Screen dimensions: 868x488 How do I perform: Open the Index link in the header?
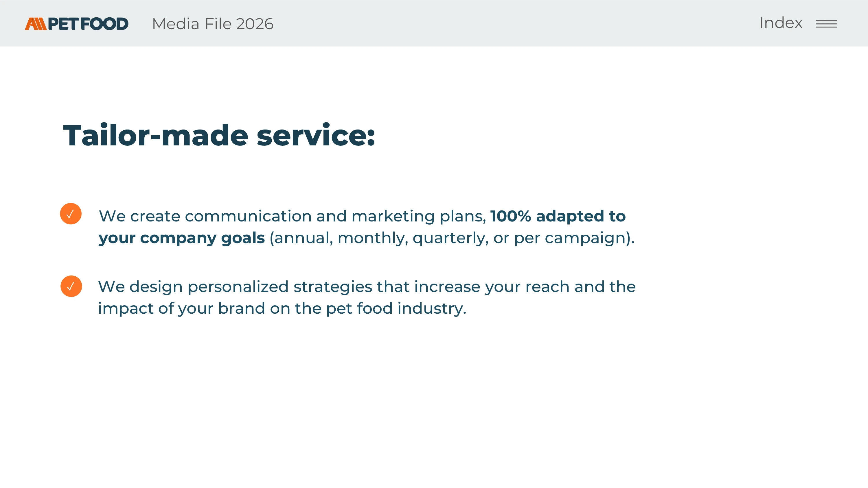tap(781, 23)
